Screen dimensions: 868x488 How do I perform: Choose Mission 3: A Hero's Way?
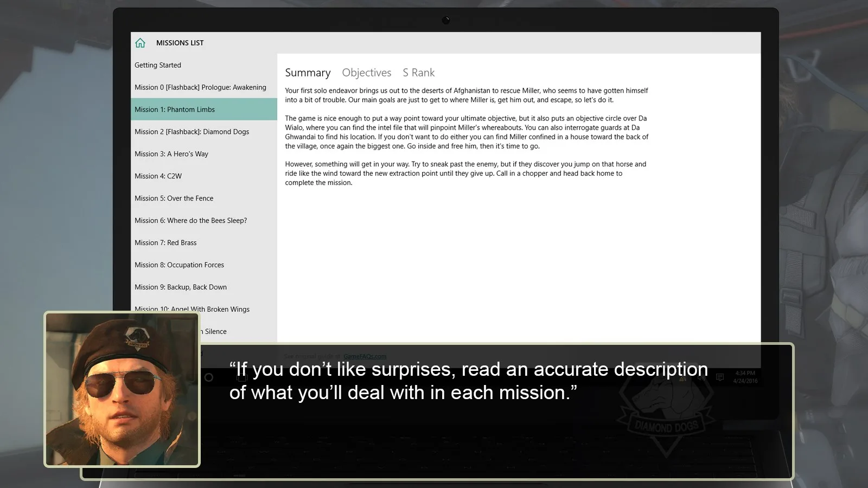[204, 154]
